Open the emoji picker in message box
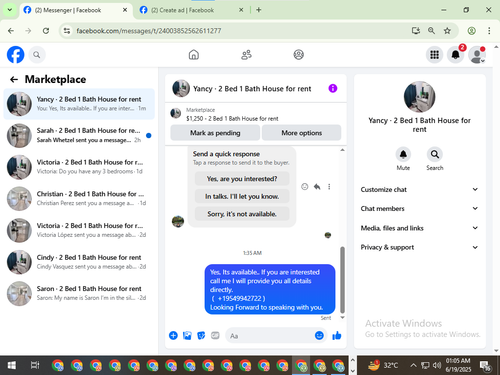This screenshot has height=375, width=500. pos(319,335)
